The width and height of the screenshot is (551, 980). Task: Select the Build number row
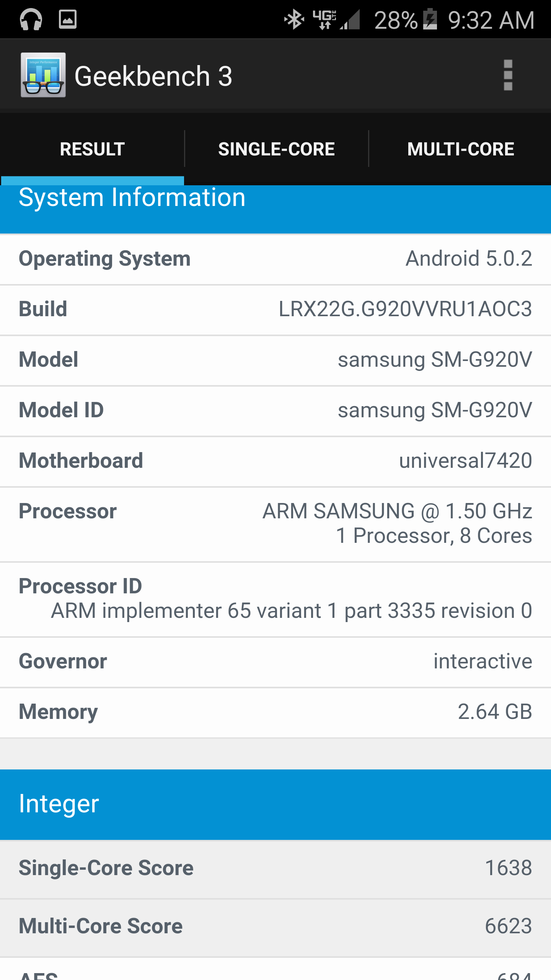[275, 309]
